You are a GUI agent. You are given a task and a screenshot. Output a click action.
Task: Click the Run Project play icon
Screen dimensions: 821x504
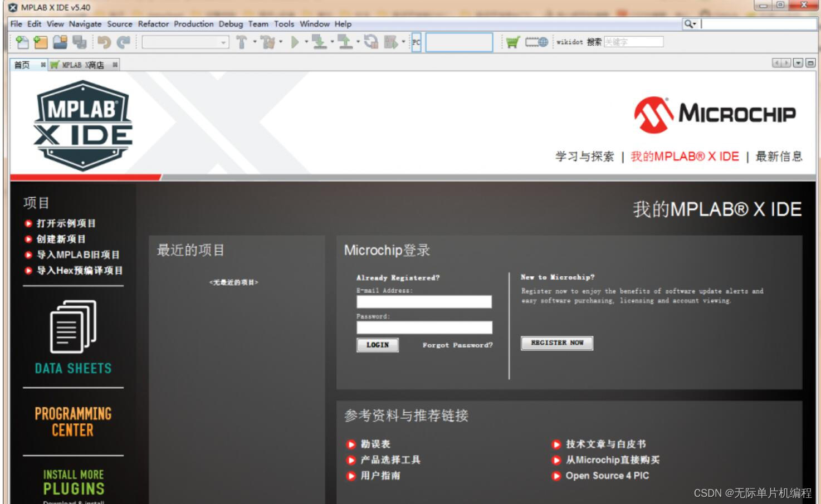[x=295, y=42]
